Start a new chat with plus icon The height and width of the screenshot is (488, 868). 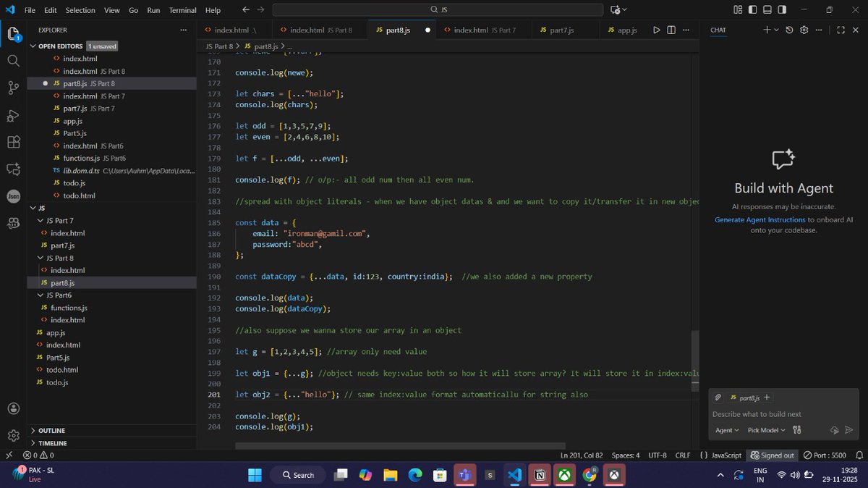coord(767,30)
